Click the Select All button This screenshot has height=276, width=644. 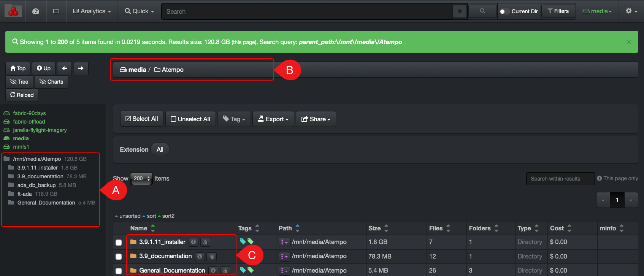(x=142, y=119)
